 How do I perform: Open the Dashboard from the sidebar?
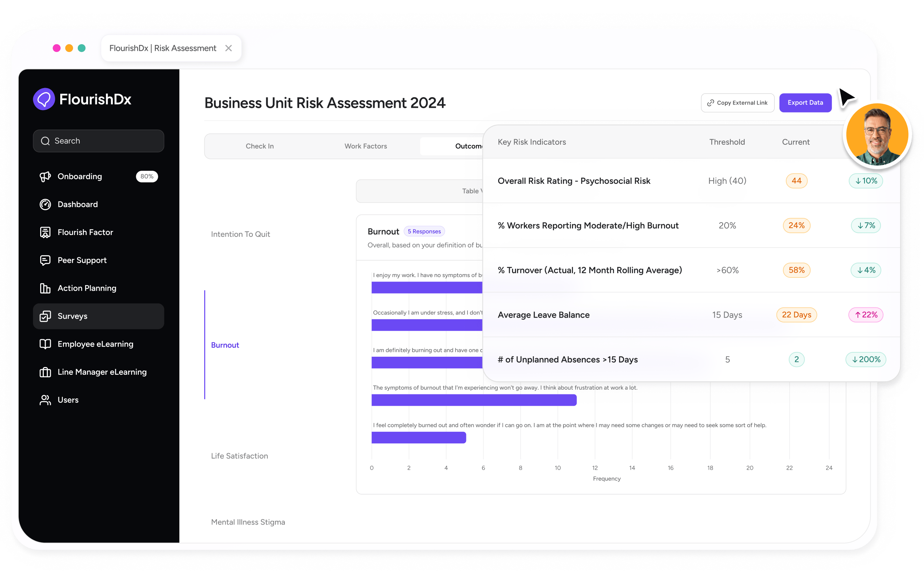[x=78, y=204]
